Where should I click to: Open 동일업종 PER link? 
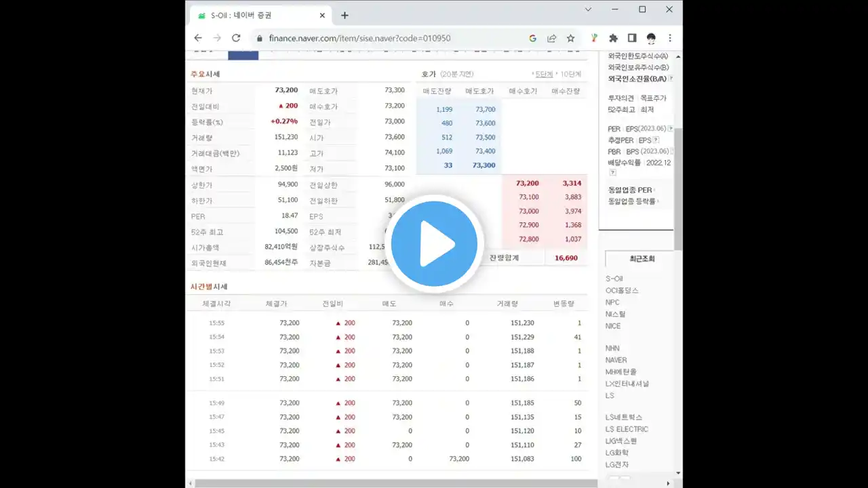pos(630,190)
